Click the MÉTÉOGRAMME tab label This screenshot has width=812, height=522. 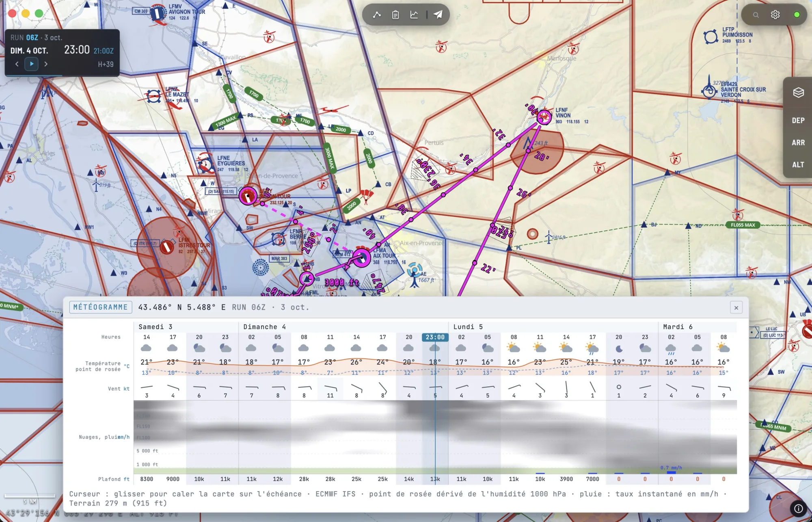(101, 307)
